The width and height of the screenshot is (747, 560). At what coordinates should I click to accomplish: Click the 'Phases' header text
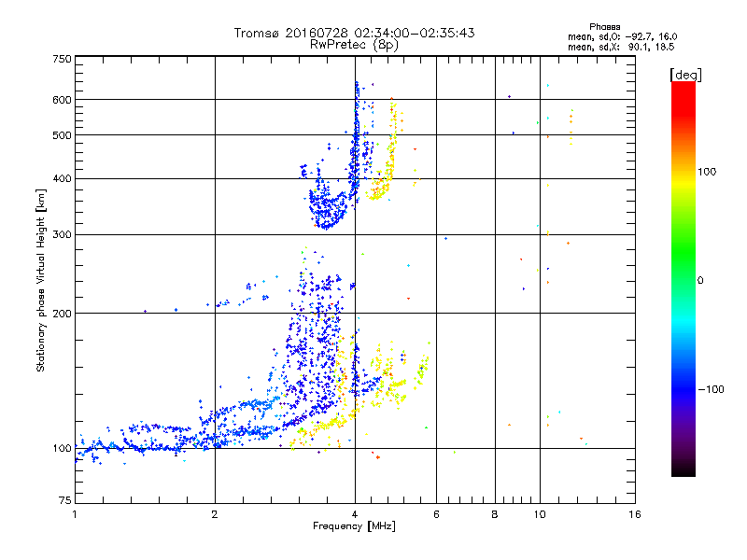coord(604,27)
